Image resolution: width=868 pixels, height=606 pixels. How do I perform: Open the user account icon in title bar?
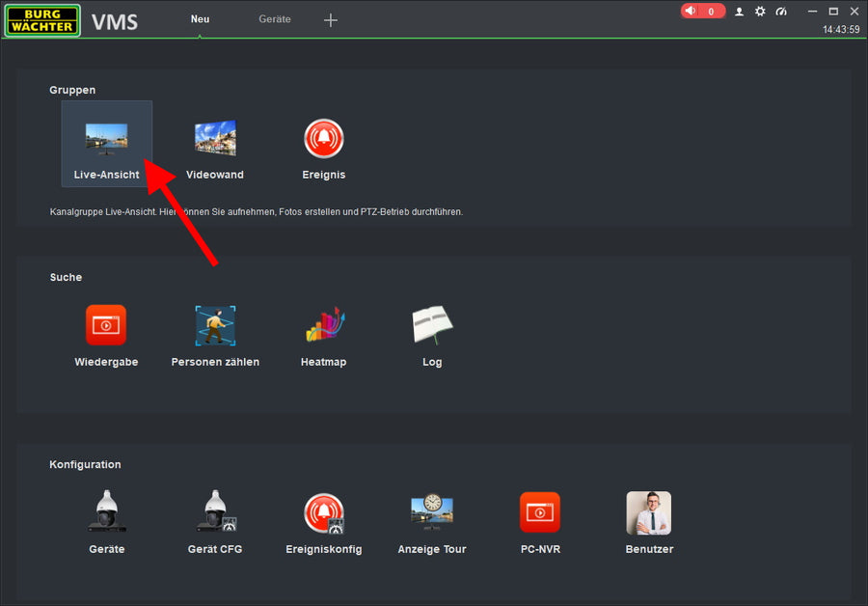(x=739, y=12)
